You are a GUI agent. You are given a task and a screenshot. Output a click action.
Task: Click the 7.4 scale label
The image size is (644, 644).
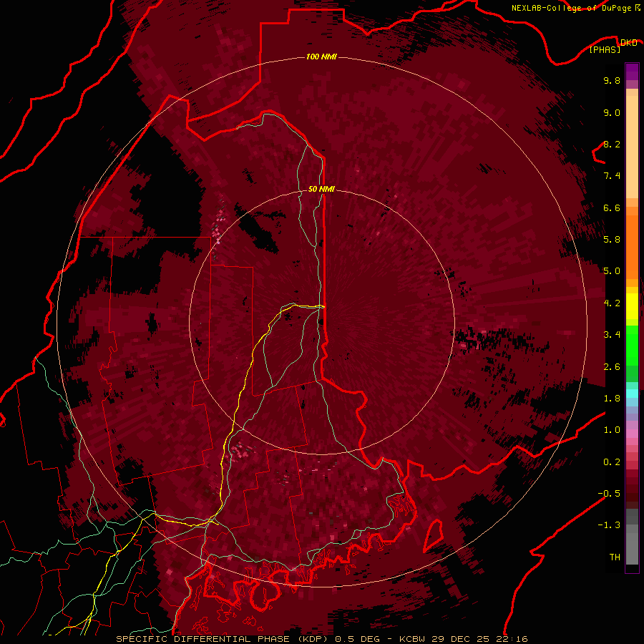pyautogui.click(x=612, y=176)
